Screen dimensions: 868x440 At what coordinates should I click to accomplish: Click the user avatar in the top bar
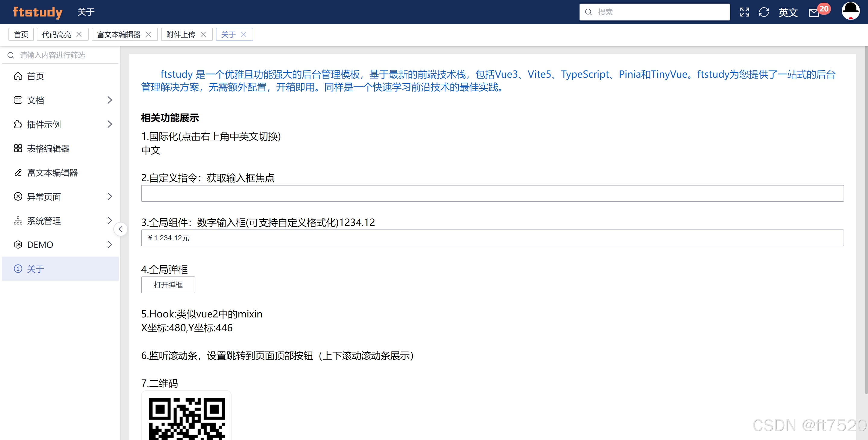(851, 12)
